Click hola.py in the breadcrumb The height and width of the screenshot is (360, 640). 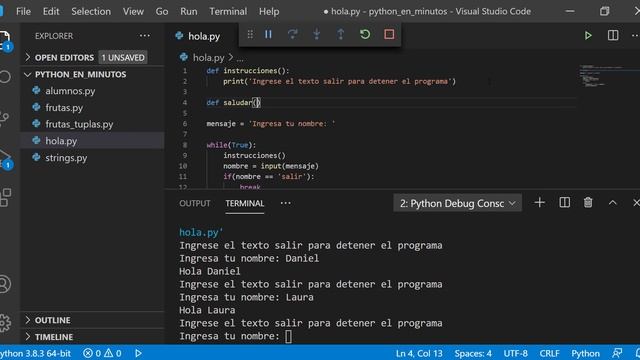coord(209,58)
